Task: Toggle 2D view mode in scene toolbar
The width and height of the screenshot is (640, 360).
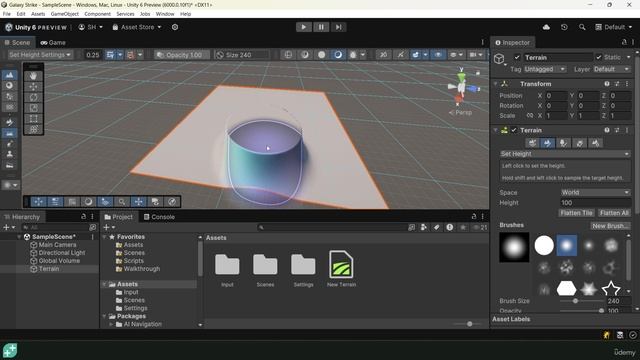Action: [x=383, y=55]
